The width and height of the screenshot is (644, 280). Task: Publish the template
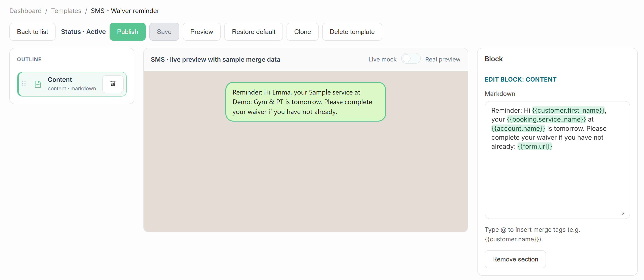[127, 32]
